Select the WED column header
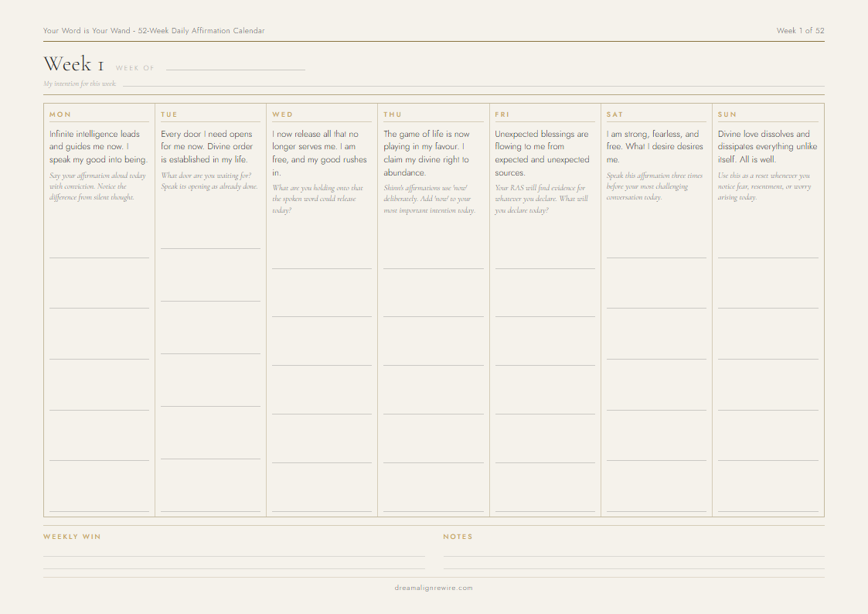Image resolution: width=868 pixels, height=614 pixels. coord(282,114)
